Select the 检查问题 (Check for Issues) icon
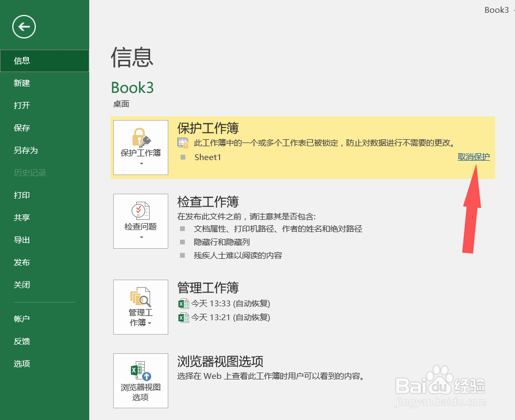 (x=140, y=211)
